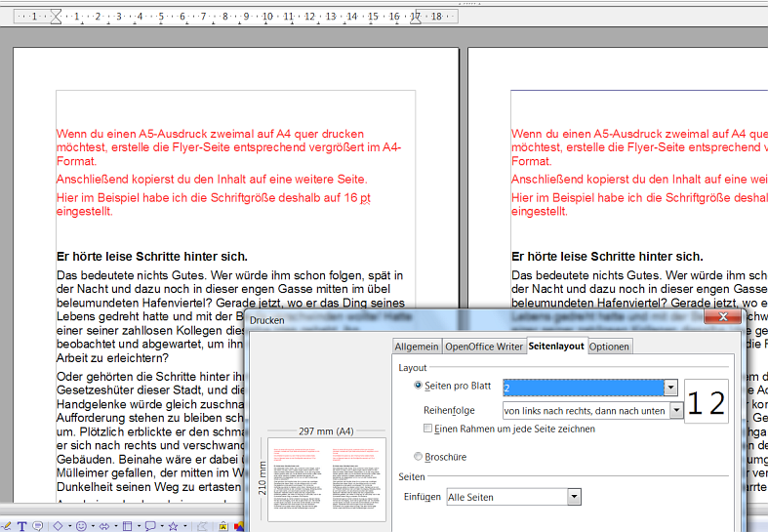Click the '297 mm (A4)' width label
Viewport: 768px width, 532px height.
pyautogui.click(x=326, y=431)
